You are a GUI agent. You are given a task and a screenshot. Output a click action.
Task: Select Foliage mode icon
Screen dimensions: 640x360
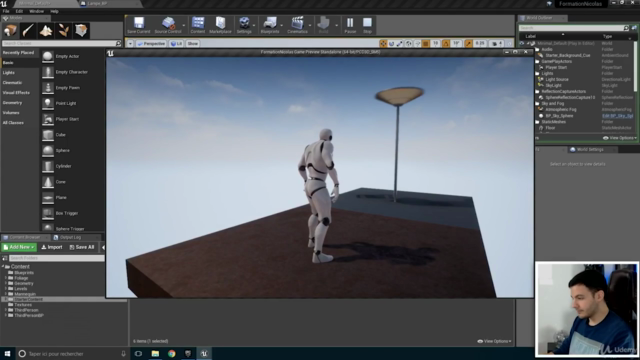[x=63, y=31]
